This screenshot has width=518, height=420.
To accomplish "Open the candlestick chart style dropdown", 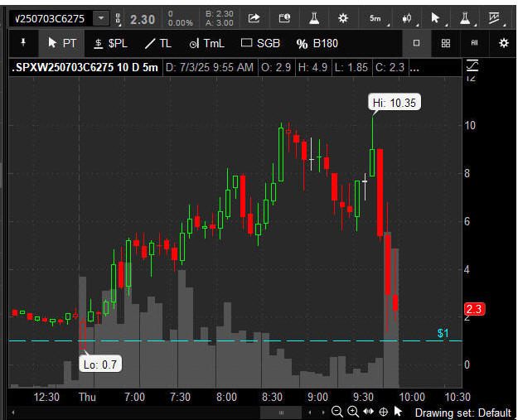I will 409,18.
